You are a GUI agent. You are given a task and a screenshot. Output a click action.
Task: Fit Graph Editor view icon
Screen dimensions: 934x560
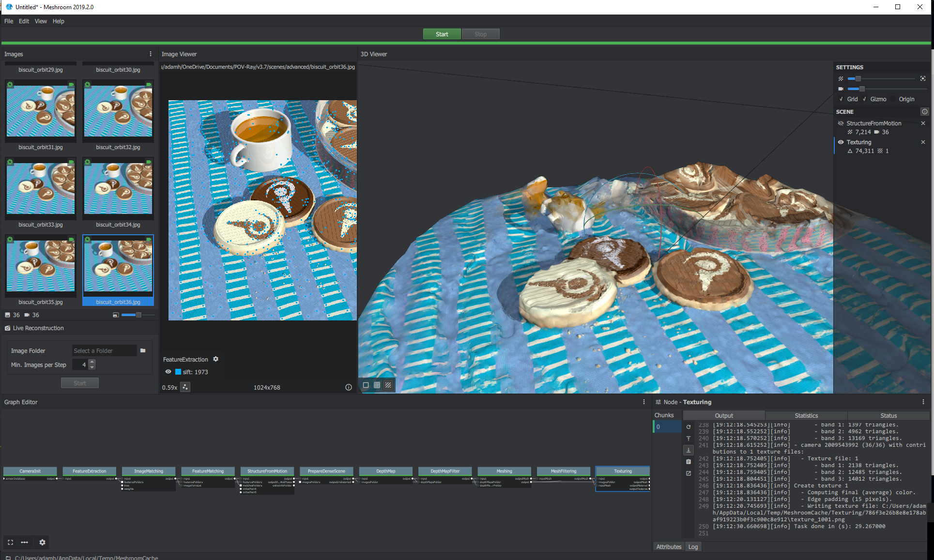pyautogui.click(x=11, y=542)
